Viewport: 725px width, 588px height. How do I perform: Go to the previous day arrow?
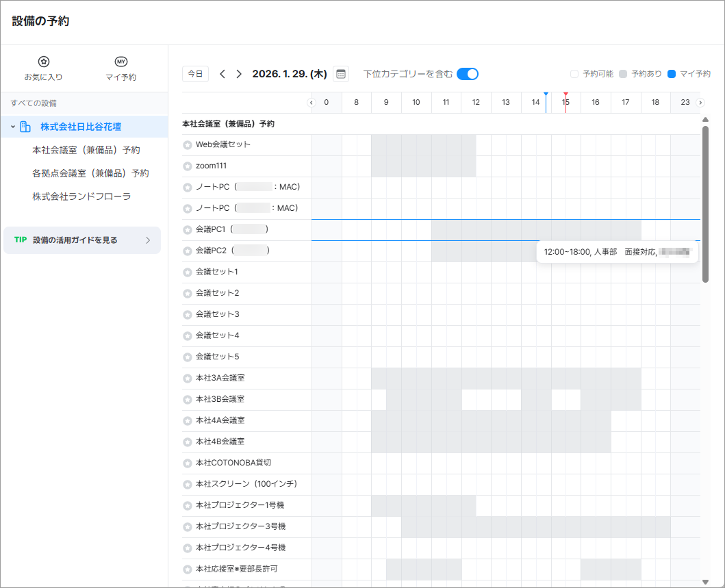click(222, 74)
